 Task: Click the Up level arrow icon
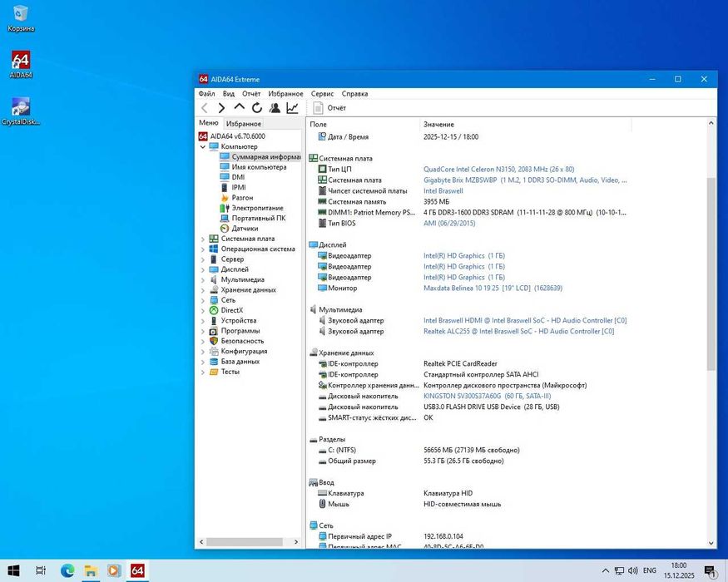pyautogui.click(x=240, y=108)
